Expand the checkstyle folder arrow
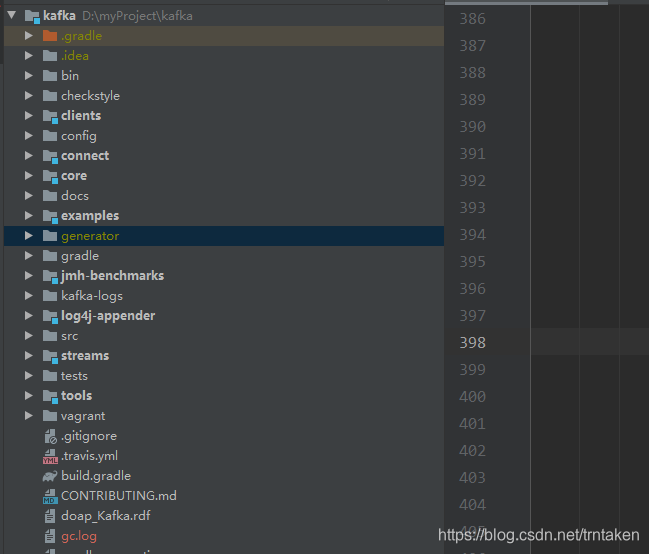 tap(29, 96)
